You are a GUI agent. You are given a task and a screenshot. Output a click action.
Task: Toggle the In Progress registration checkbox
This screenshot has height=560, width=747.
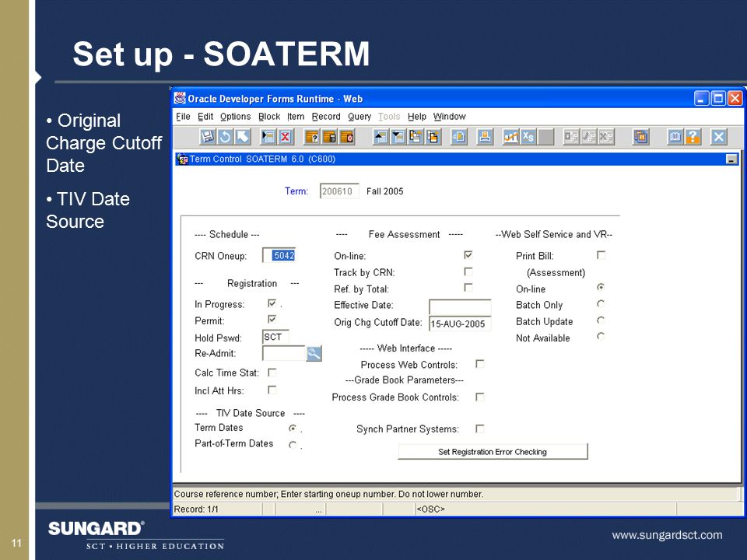[272, 303]
